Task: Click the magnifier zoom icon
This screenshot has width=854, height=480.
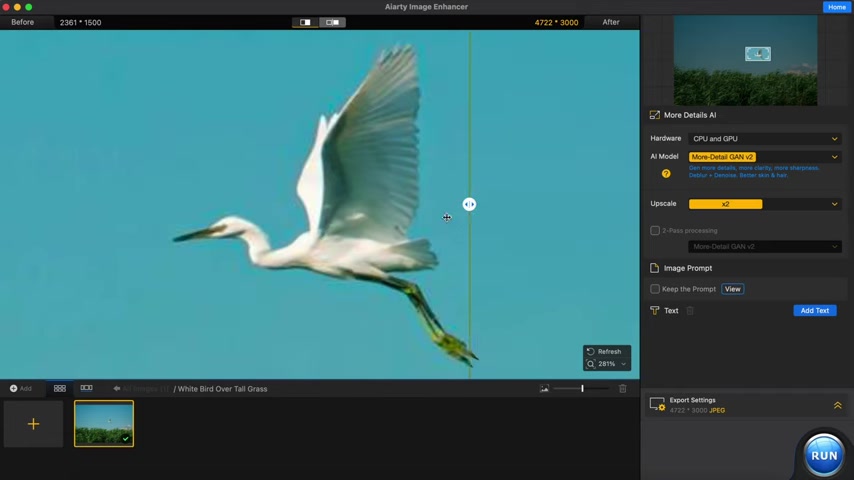Action: point(590,364)
